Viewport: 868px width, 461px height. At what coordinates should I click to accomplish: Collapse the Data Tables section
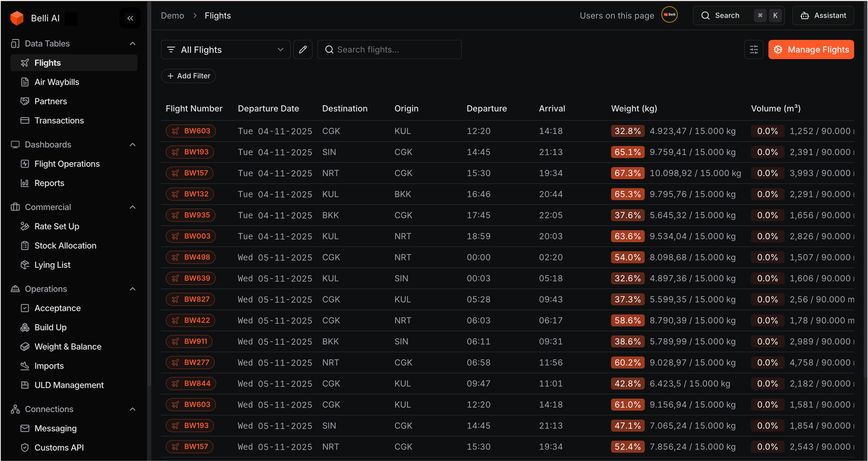(132, 44)
